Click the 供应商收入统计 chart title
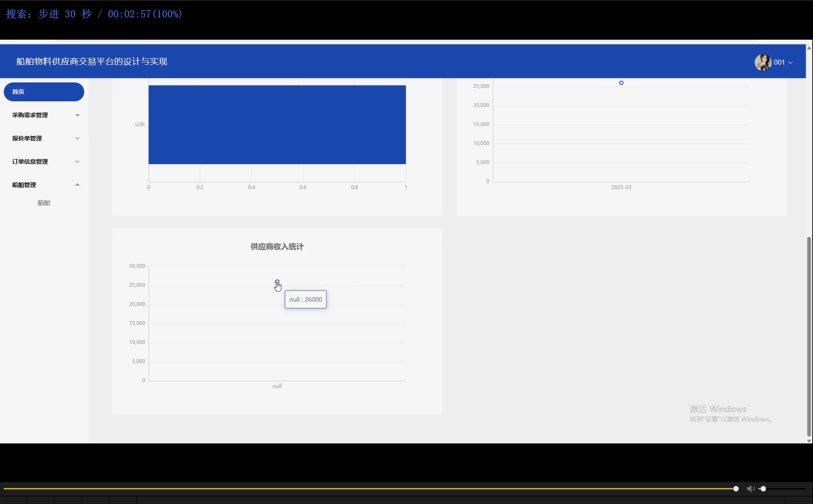This screenshot has height=504, width=813. point(277,247)
